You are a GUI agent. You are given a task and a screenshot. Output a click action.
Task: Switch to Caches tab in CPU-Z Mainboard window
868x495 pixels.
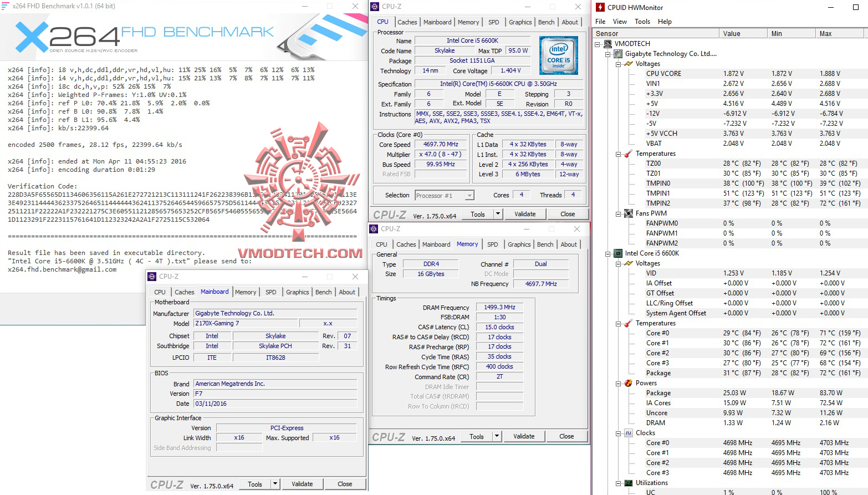[185, 292]
